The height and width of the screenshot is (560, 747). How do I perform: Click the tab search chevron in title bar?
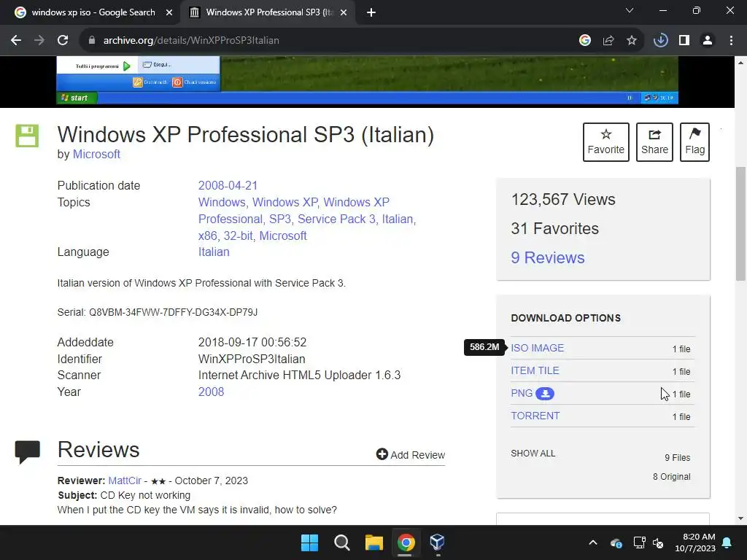pos(630,10)
